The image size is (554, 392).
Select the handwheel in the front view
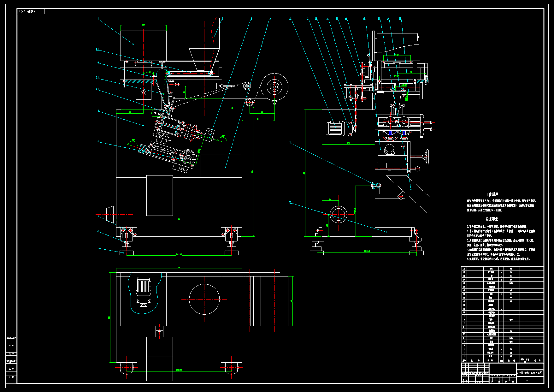(188, 156)
